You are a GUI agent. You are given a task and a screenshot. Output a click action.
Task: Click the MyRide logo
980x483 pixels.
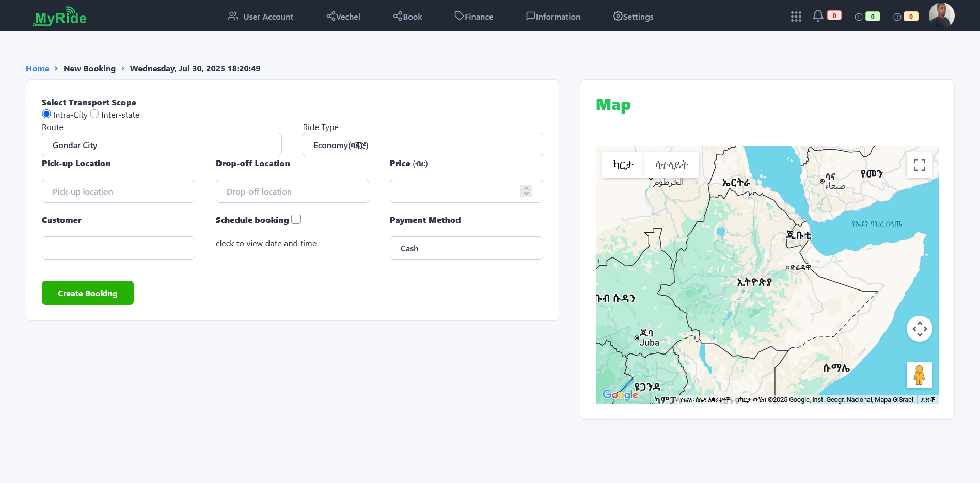pos(60,17)
